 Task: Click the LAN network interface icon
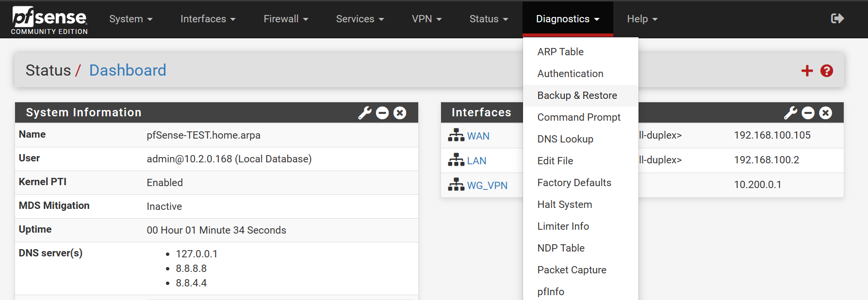pos(456,160)
